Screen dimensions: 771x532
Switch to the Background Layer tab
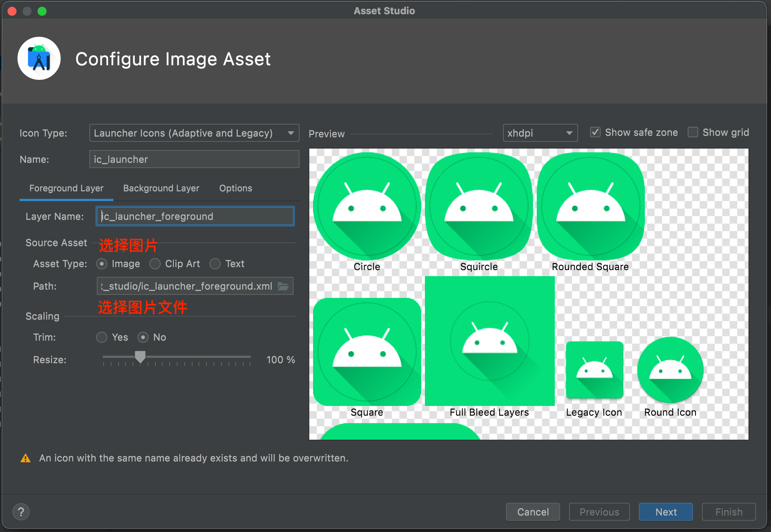[x=161, y=188]
